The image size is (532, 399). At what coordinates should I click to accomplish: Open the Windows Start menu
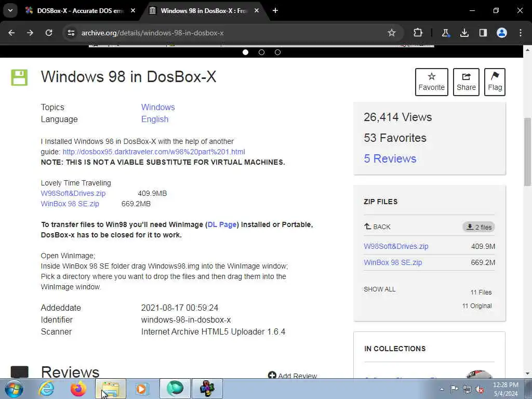point(14,389)
